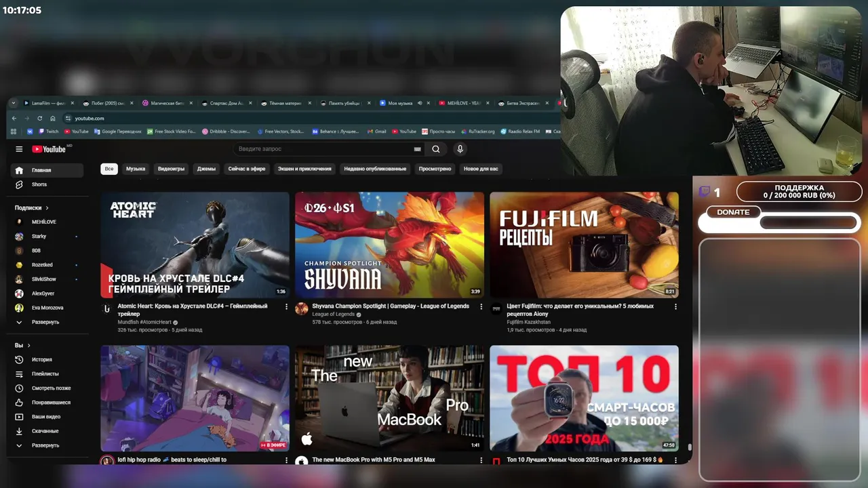The width and height of the screenshot is (868, 488).
Task: Open Скачанные in the sidebar
Action: (x=47, y=430)
